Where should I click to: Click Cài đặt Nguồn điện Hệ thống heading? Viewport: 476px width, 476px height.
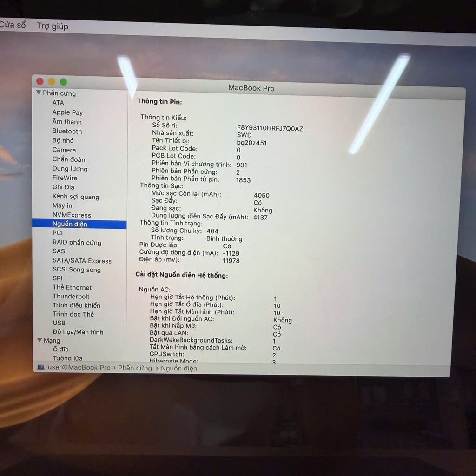182,275
